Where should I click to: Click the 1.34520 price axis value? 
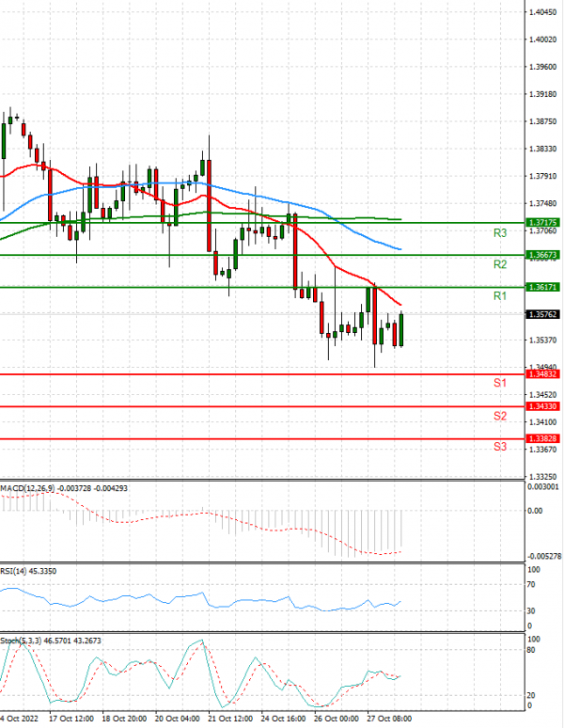542,395
